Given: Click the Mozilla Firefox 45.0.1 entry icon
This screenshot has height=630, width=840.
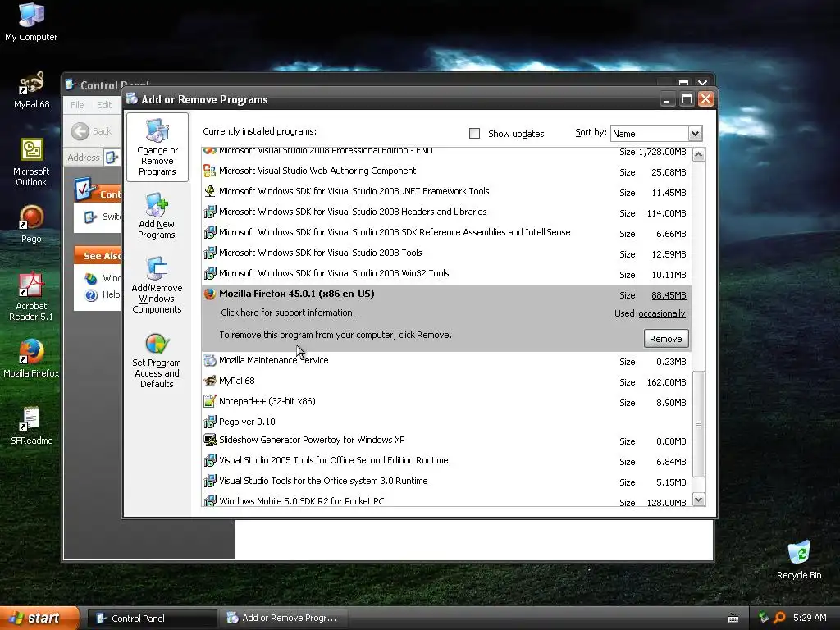Looking at the screenshot, I should pyautogui.click(x=209, y=294).
